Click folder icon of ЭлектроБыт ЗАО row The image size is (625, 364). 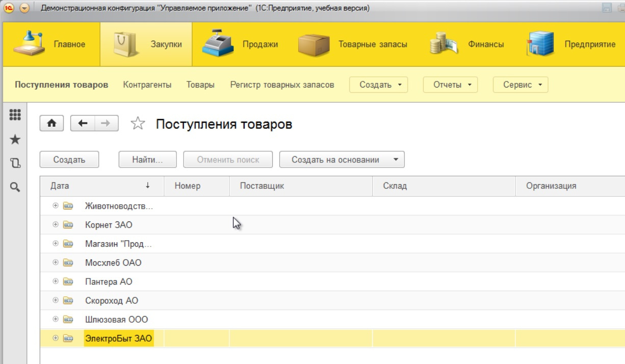tap(68, 339)
